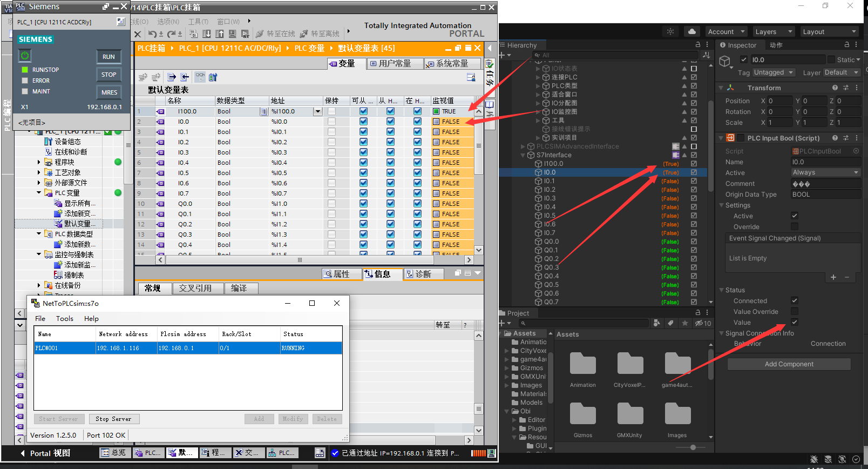Screen dimensions: 868x469
Task: Click the Stop Server button
Action: 113,419
